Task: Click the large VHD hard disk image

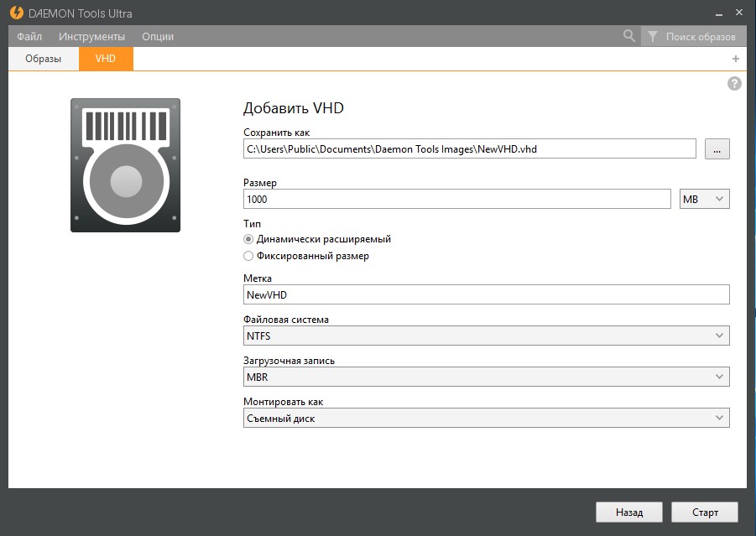Action: click(125, 164)
